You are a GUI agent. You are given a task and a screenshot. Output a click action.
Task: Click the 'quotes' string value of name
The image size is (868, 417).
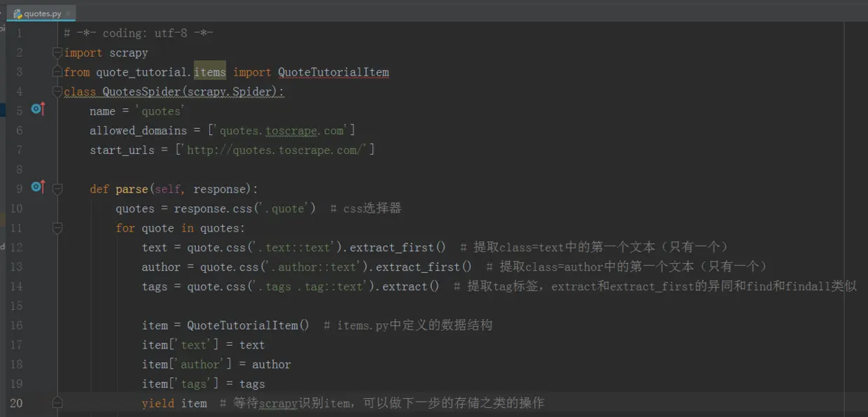point(161,111)
